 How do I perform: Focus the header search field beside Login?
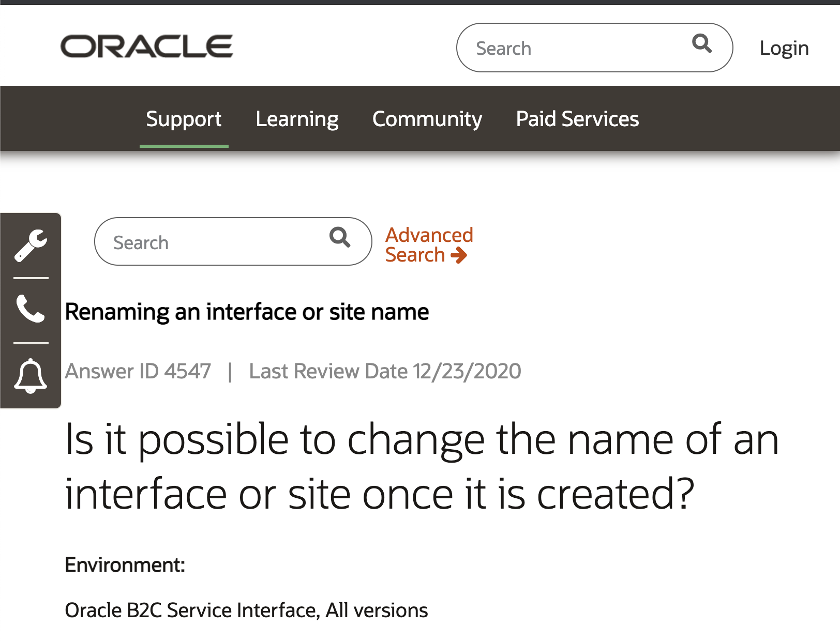574,48
